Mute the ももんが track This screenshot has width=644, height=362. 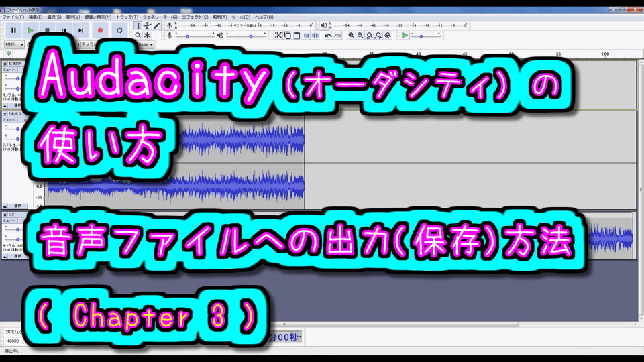click(x=9, y=120)
